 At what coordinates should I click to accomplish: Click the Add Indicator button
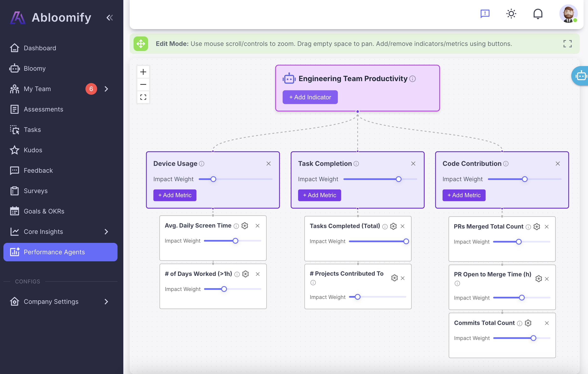310,97
